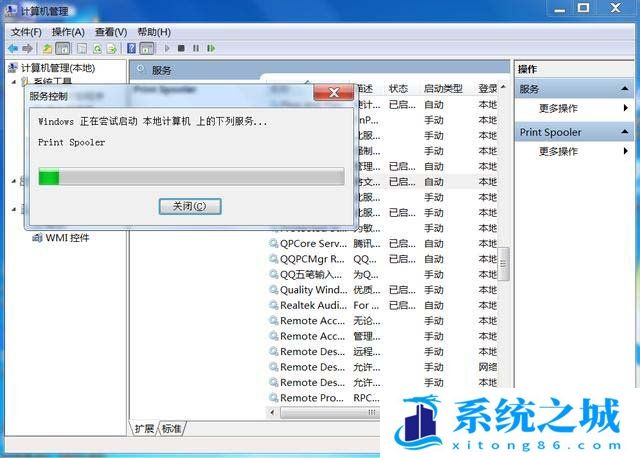Screen dimensions: 640x458
Task: Select the WMI 控件 tree item
Action: pyautogui.click(x=66, y=238)
